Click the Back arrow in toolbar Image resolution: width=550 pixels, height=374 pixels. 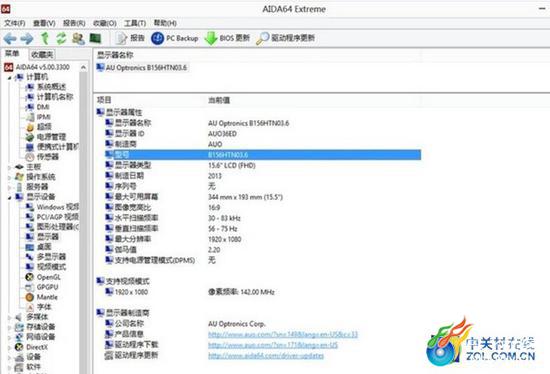click(x=10, y=38)
